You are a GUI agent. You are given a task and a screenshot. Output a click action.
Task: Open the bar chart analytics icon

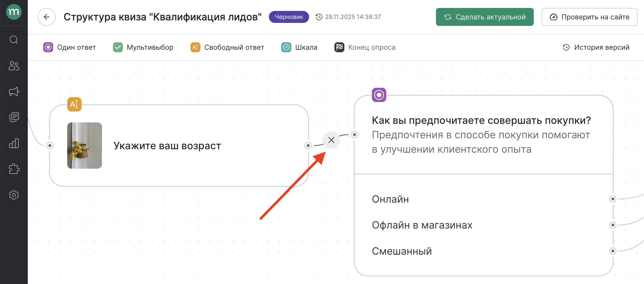coord(14,143)
